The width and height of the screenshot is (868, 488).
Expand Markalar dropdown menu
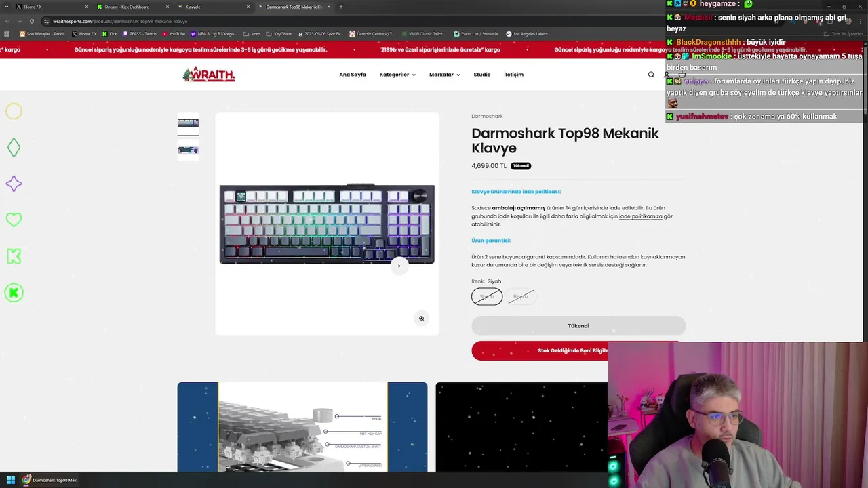[x=444, y=75]
